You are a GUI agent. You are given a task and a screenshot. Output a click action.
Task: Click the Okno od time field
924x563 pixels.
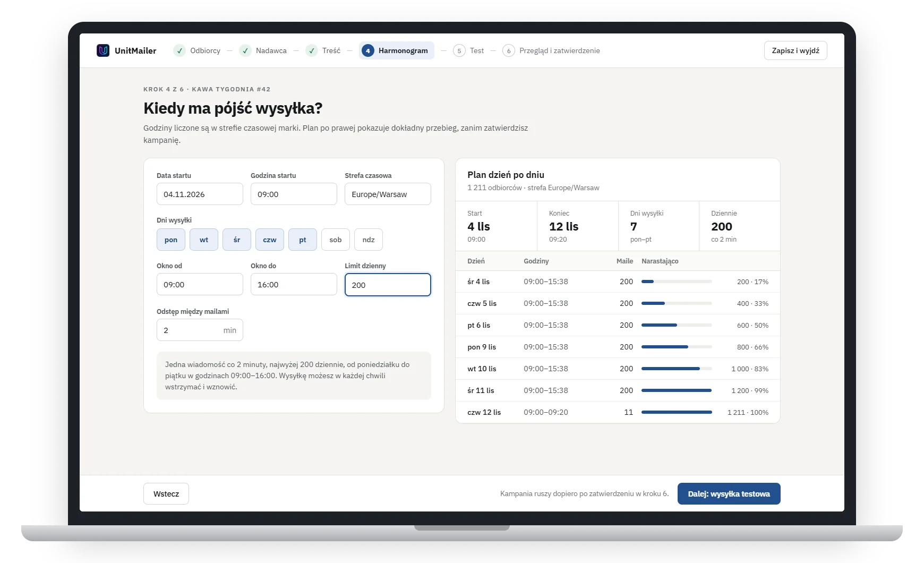[x=200, y=284]
